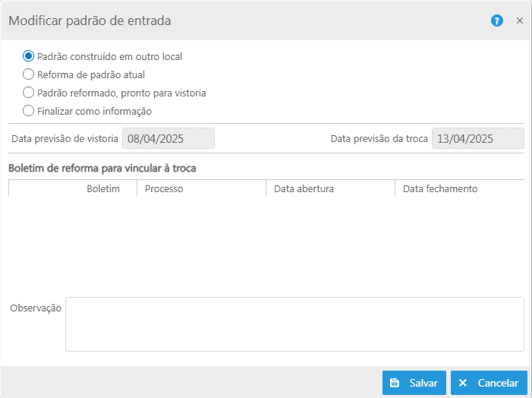Click the 'Data previsão da troca' label
Viewport: 532px width, 398px height.
tap(379, 139)
